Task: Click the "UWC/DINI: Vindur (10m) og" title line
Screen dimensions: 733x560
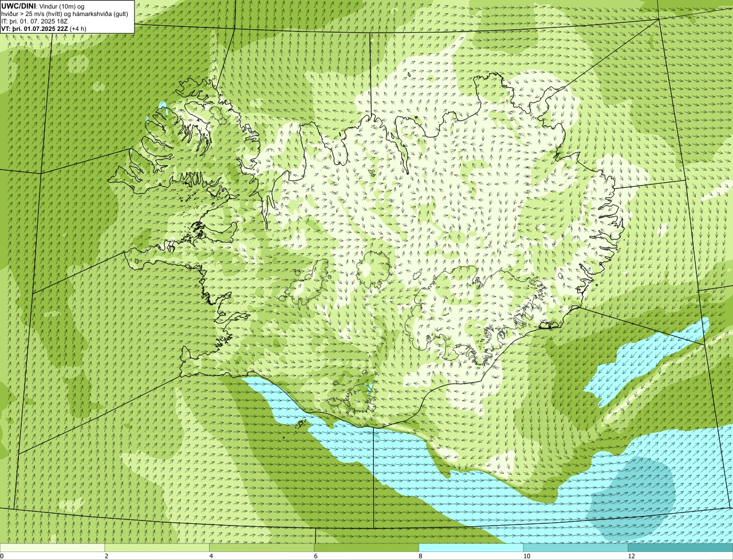Action: 43,6
